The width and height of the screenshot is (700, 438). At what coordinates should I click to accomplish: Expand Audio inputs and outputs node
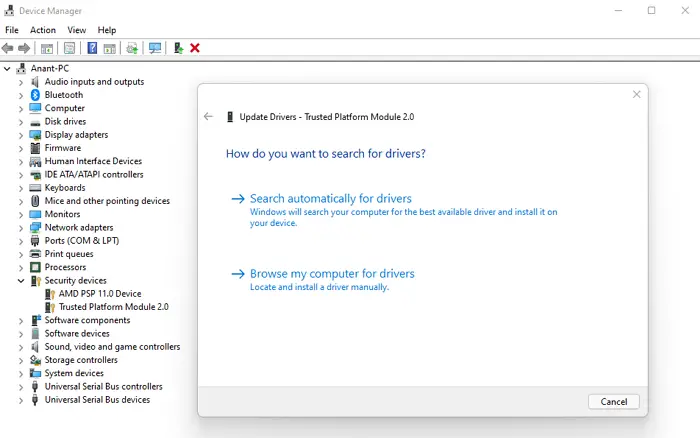[x=21, y=82]
